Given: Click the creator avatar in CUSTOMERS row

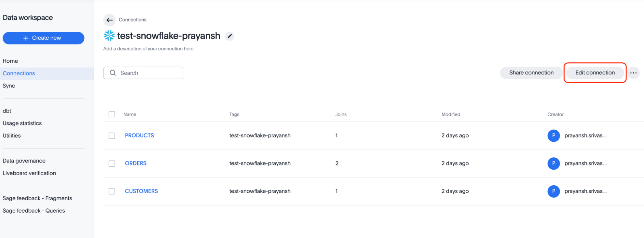Looking at the screenshot, I should pyautogui.click(x=554, y=191).
